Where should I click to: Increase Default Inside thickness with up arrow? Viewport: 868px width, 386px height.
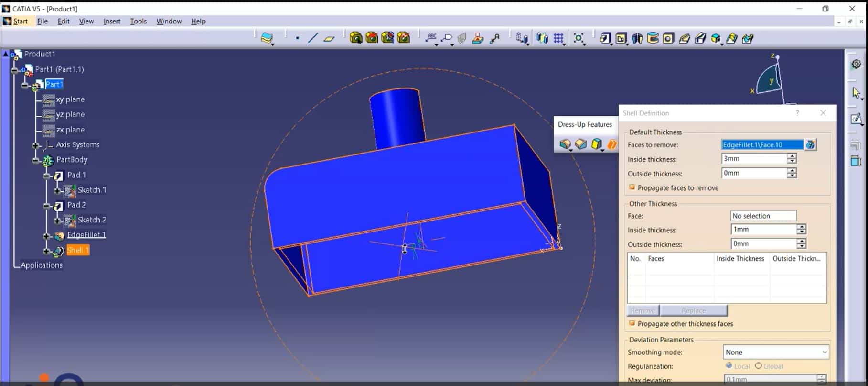point(792,156)
